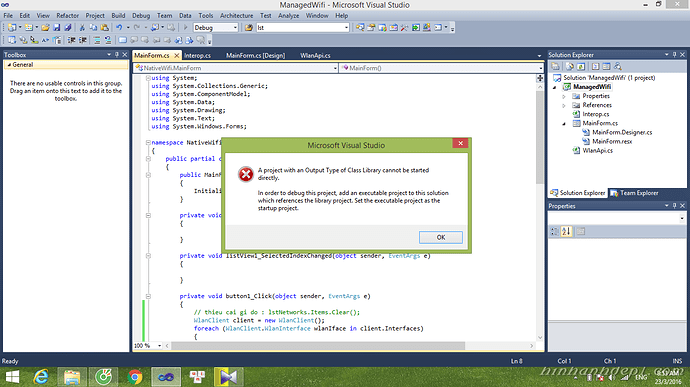Click the New Project toolbar icon
Image resolution: width=690 pixels, height=387 pixels.
12,27
